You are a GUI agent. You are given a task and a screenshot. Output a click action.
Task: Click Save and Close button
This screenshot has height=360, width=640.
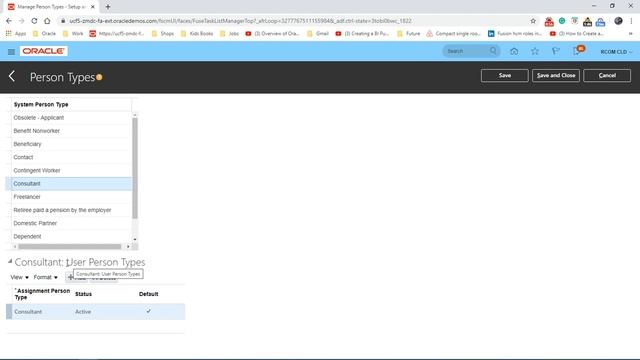[x=556, y=76]
